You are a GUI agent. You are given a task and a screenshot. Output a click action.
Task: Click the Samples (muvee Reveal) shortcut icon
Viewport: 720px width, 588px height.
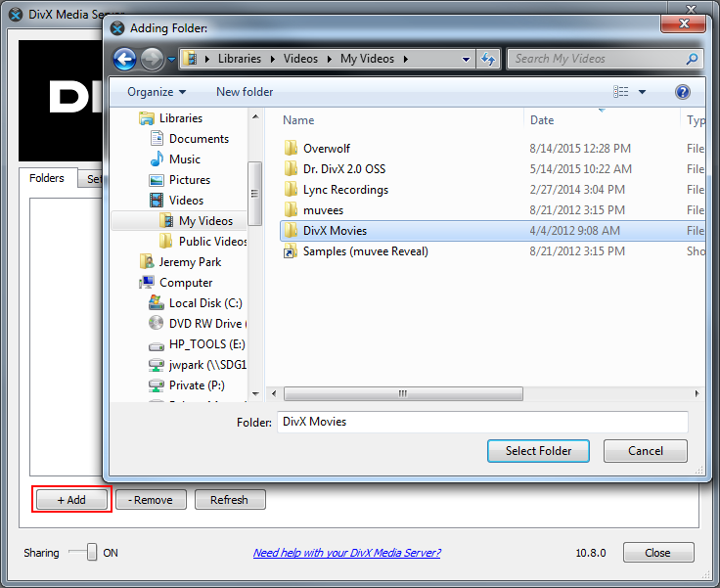pyautogui.click(x=291, y=251)
